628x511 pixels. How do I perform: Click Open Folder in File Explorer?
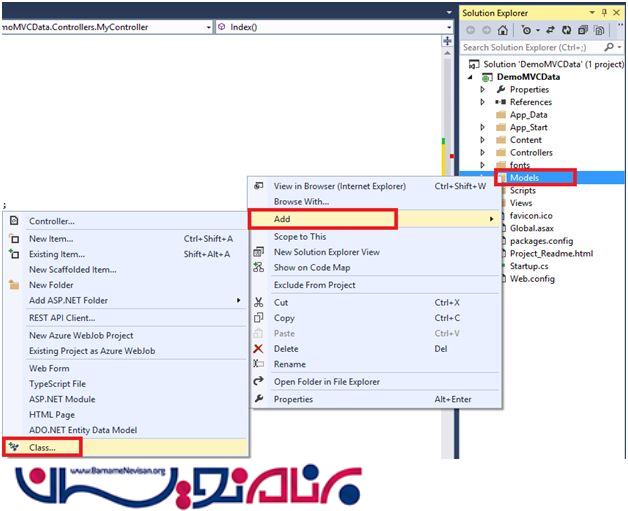[x=326, y=381]
